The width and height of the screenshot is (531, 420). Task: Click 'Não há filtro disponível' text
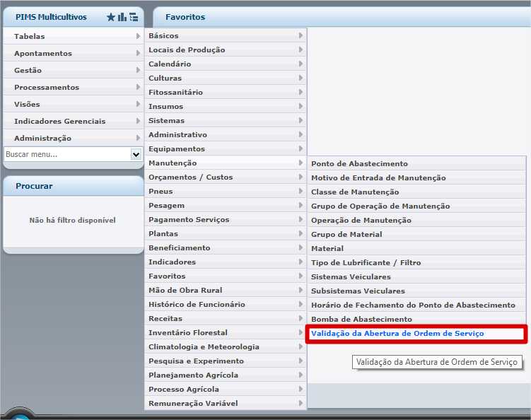pos(72,220)
